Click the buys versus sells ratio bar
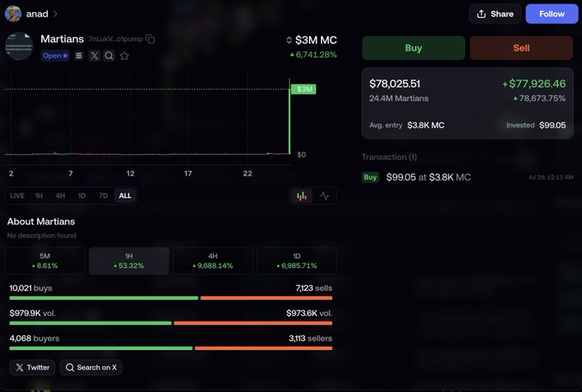 [x=170, y=298]
